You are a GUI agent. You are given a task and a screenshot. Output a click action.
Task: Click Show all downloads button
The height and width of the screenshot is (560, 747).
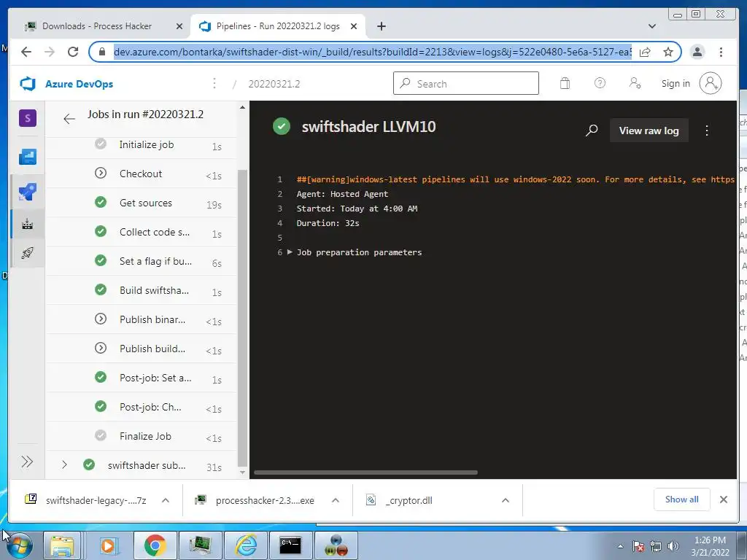tap(682, 499)
